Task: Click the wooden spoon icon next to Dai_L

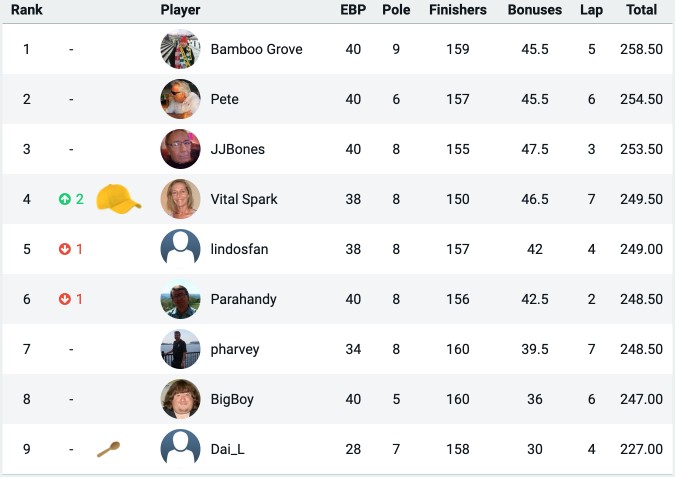Action: point(108,449)
